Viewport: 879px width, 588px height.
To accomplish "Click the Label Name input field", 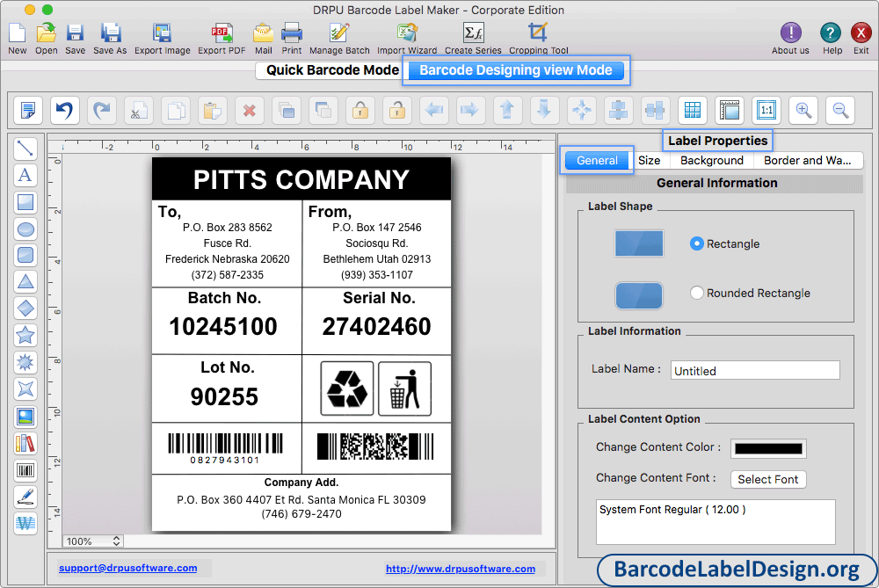I will (x=755, y=371).
